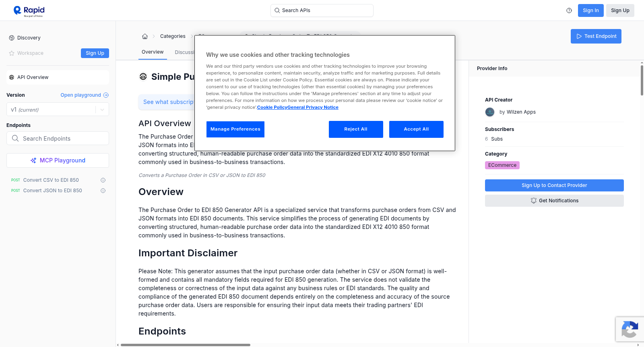Open the Categories breadcrumb
644x347 pixels.
click(x=173, y=36)
